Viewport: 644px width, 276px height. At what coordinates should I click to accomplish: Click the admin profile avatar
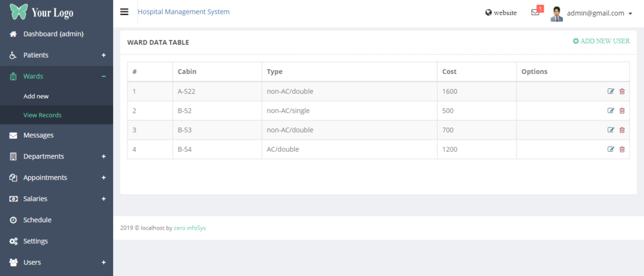click(x=557, y=13)
